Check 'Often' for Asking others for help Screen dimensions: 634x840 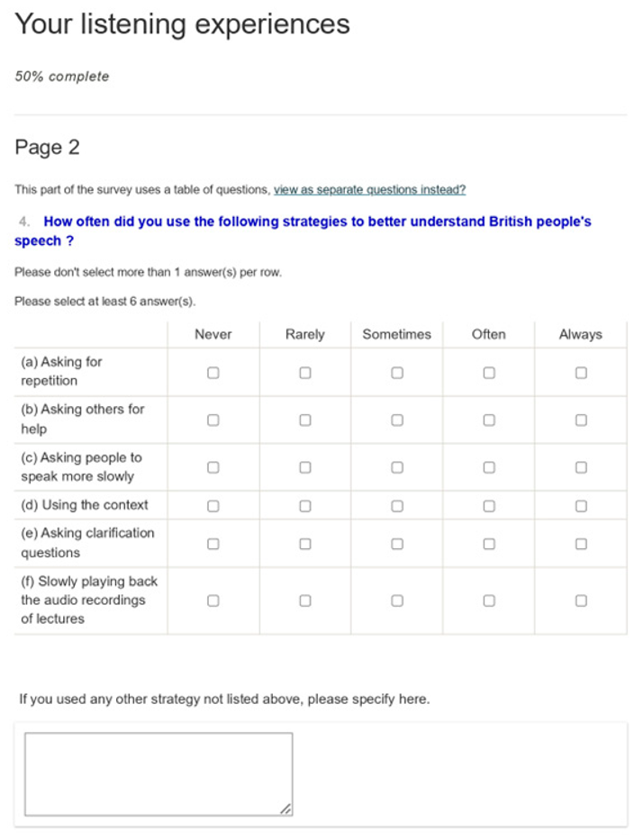point(489,420)
